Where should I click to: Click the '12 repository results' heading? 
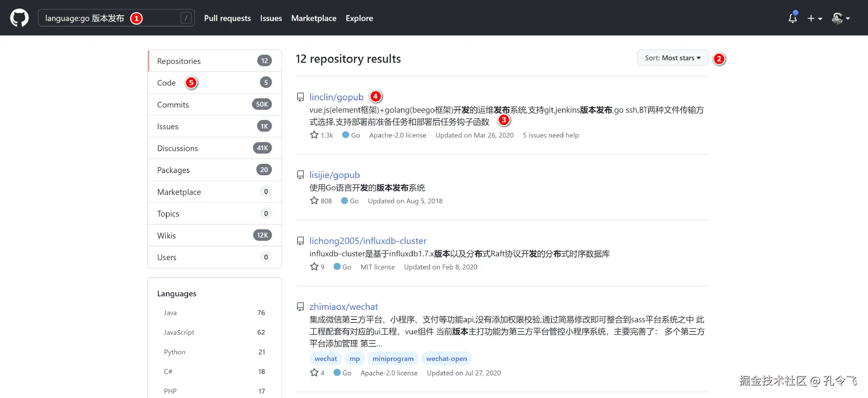[348, 59]
